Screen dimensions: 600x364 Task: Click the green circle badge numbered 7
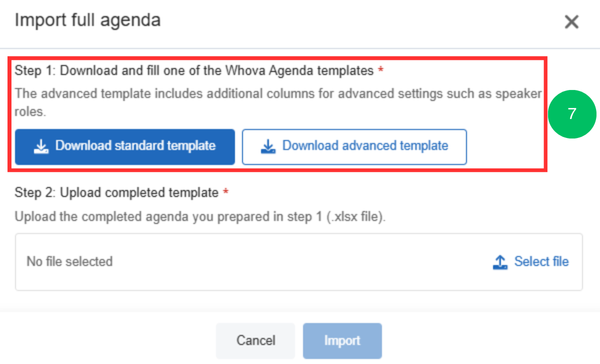click(x=572, y=114)
